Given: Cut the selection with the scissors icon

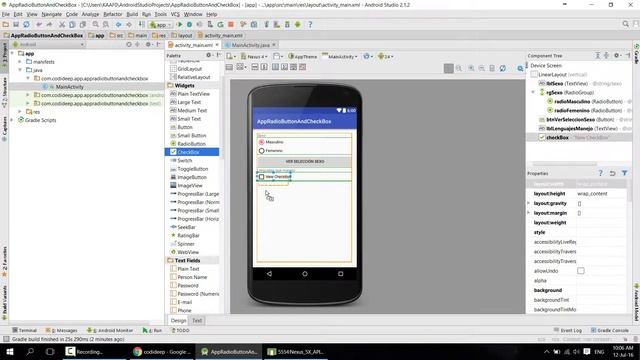Looking at the screenshot, I should (x=62, y=24).
